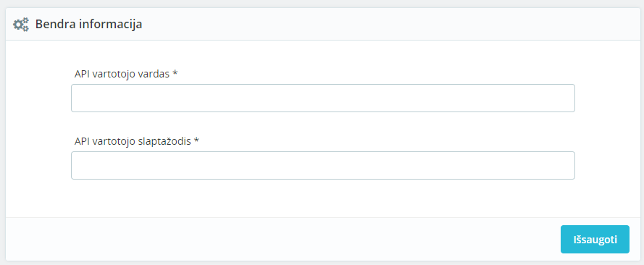Viewport: 644px width, 265px height.
Task: Select the Bendra informacija panel heading
Action: [x=88, y=24]
